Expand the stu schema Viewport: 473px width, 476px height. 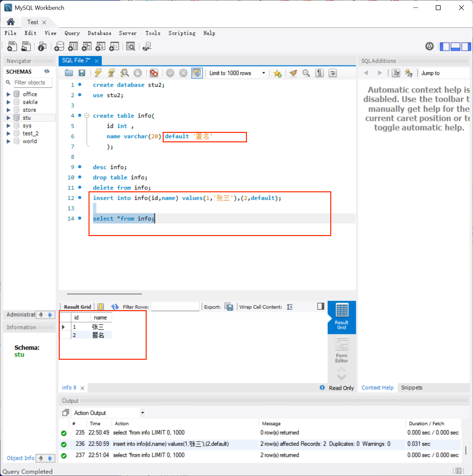pyautogui.click(x=8, y=118)
